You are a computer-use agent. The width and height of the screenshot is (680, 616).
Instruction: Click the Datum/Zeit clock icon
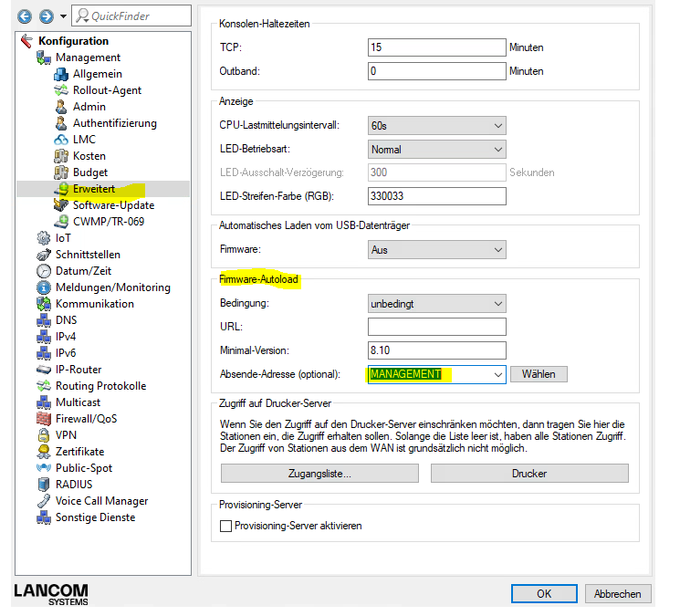[x=43, y=271]
